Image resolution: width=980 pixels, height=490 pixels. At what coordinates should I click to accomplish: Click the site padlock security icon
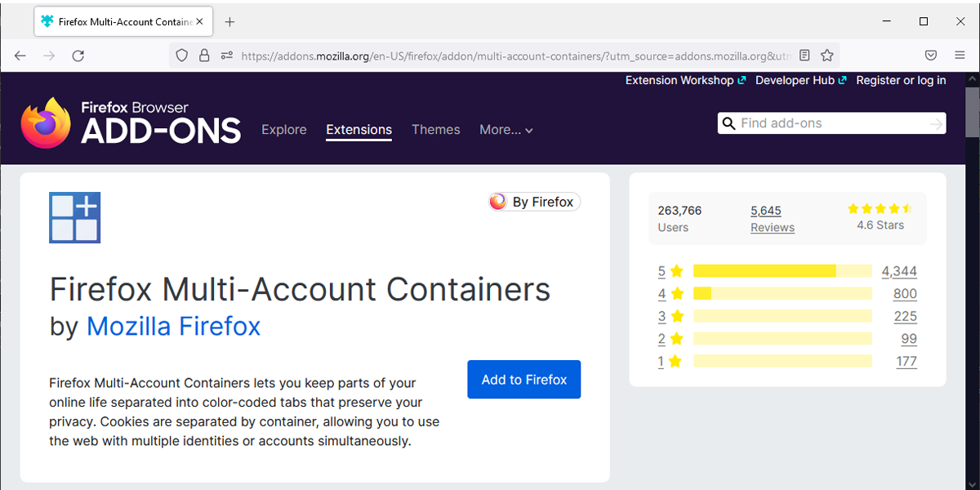click(204, 56)
